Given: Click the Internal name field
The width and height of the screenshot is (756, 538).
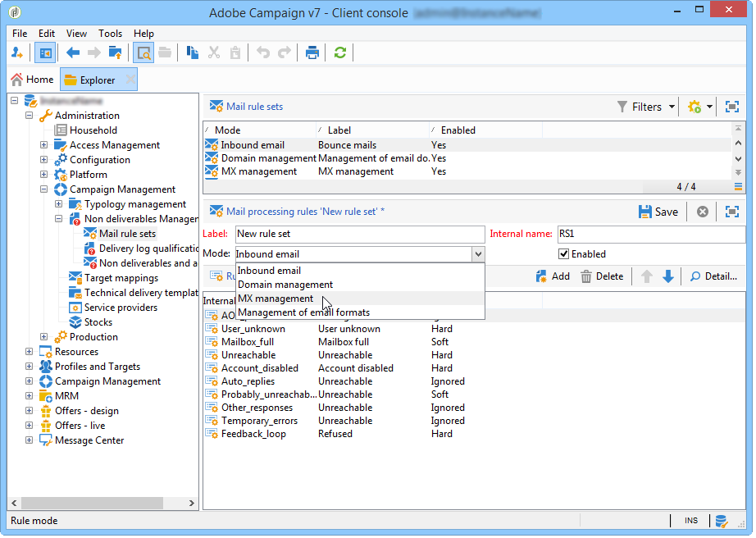Looking at the screenshot, I should (x=651, y=234).
